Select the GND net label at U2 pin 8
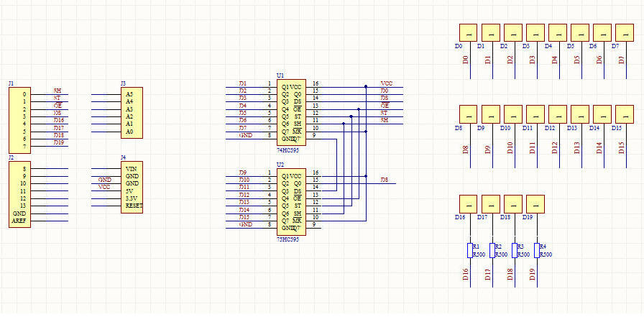 click(x=245, y=225)
